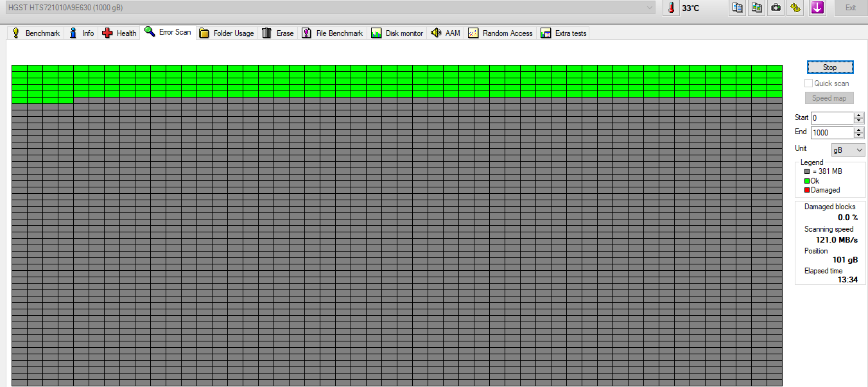This screenshot has height=387, width=868.
Task: Click the 33°C temperature reading
Action: tap(691, 8)
